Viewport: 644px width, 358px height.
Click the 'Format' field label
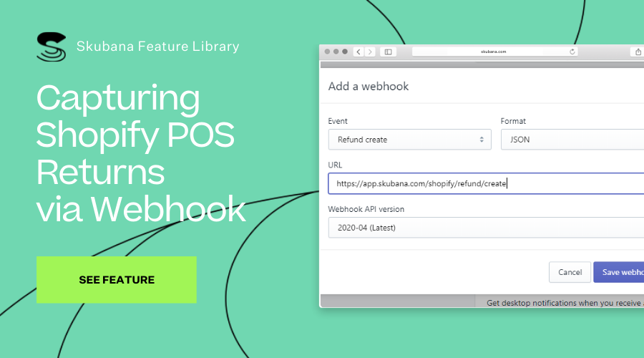tap(513, 121)
